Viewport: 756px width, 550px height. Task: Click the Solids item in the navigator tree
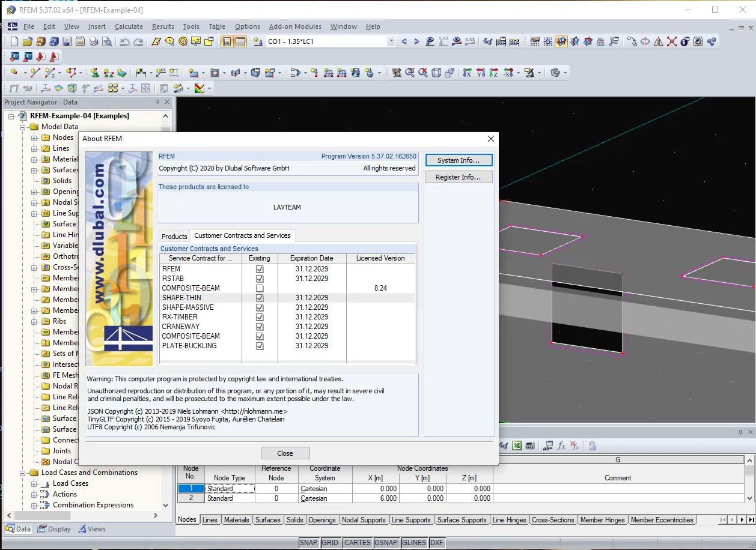pos(62,181)
